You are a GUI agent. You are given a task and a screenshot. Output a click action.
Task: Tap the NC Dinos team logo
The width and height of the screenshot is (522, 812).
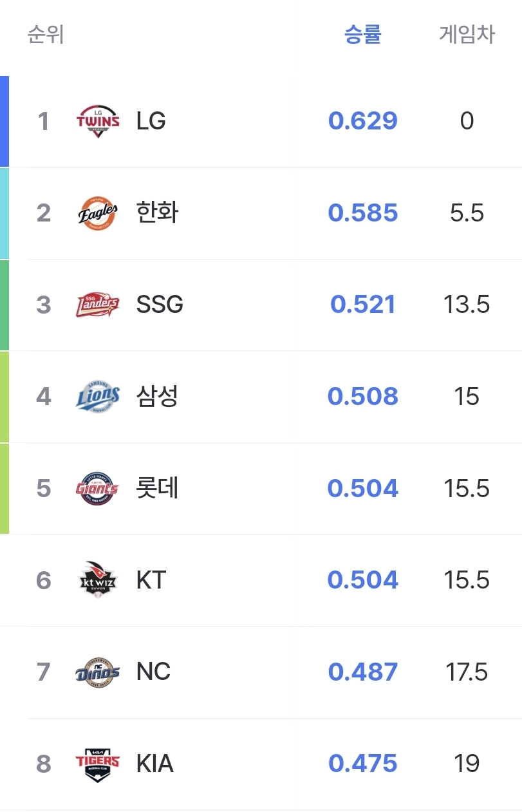click(98, 672)
